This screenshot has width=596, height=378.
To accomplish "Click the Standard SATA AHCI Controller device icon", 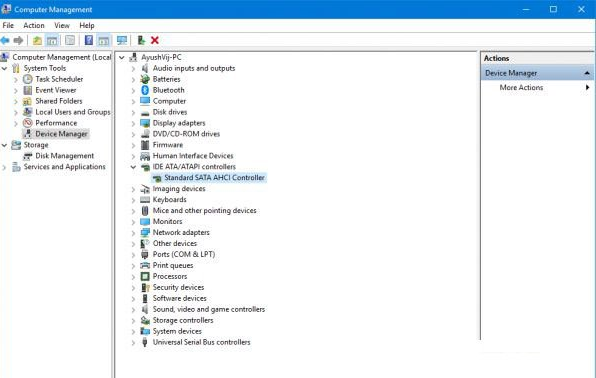I will point(157,178).
